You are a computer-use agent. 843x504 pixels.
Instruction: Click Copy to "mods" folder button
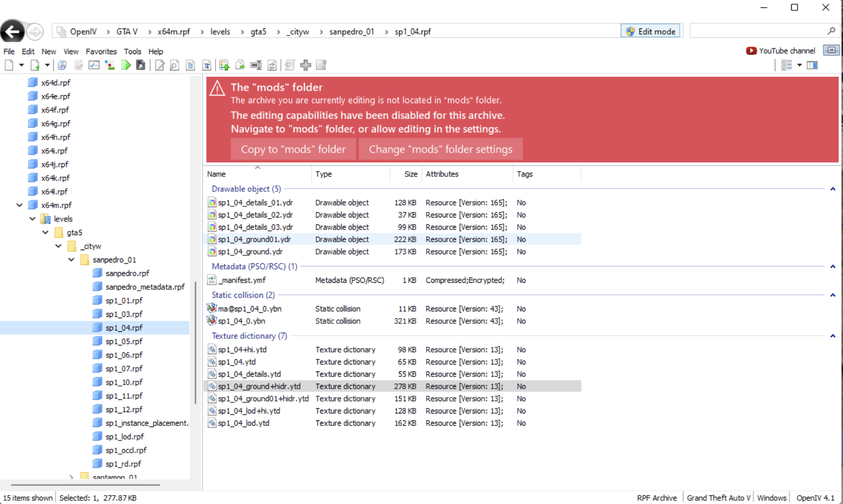click(293, 149)
